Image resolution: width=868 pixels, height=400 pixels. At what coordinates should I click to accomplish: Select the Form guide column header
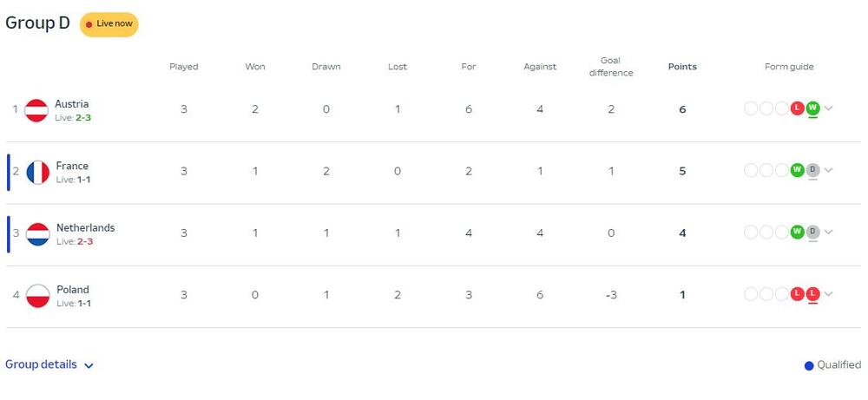pyautogui.click(x=789, y=67)
